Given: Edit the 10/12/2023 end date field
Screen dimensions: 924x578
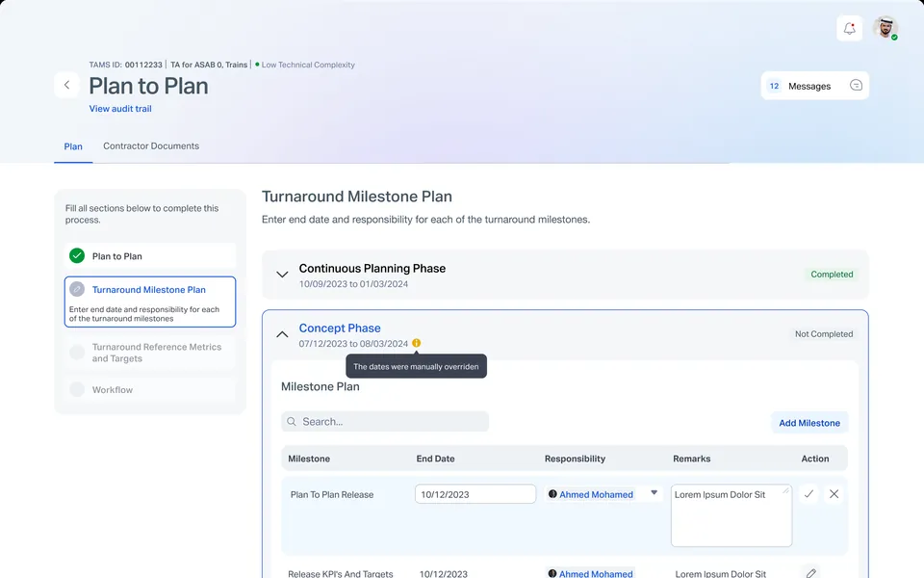Looking at the screenshot, I should tap(475, 494).
